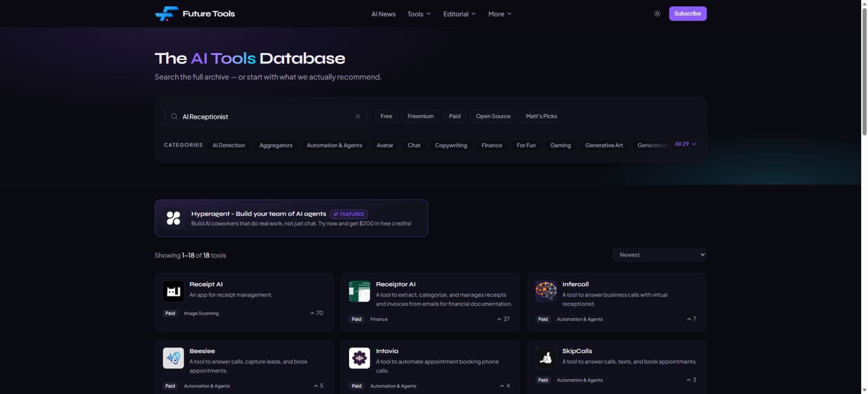868x394 pixels.
Task: Open the More navigation dropdown
Action: [500, 14]
